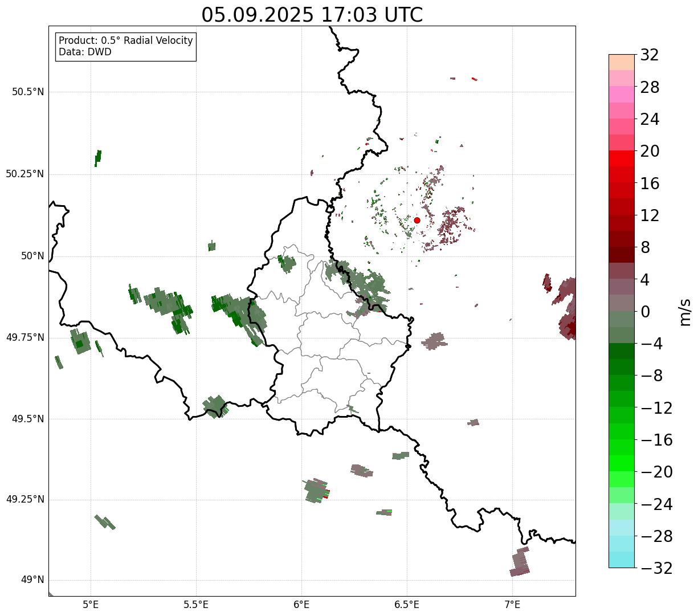This screenshot has height=616, width=698.
Task: Pick the dark maroon swatch just below 8
Action: (x=622, y=255)
